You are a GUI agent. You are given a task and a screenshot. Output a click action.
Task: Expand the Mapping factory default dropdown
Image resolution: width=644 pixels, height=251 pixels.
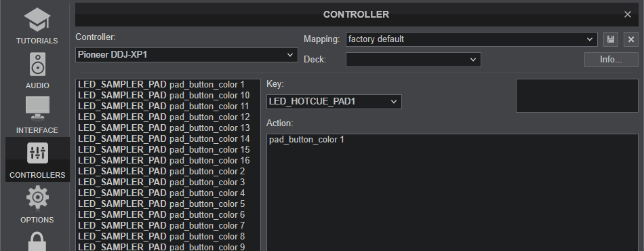pos(472,39)
